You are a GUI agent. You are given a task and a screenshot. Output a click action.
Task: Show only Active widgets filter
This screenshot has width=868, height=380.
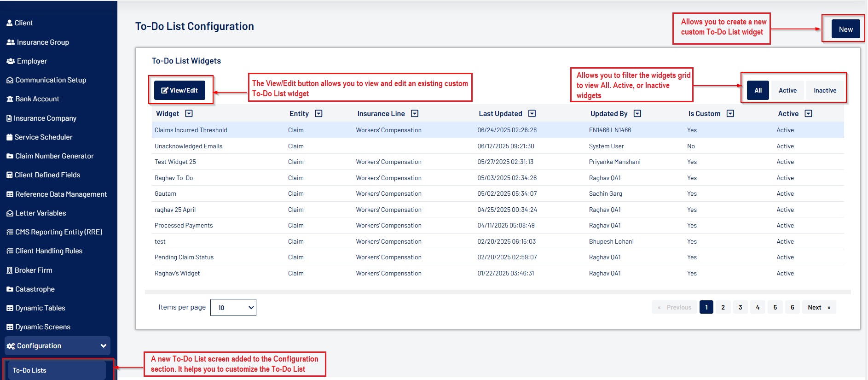(787, 90)
